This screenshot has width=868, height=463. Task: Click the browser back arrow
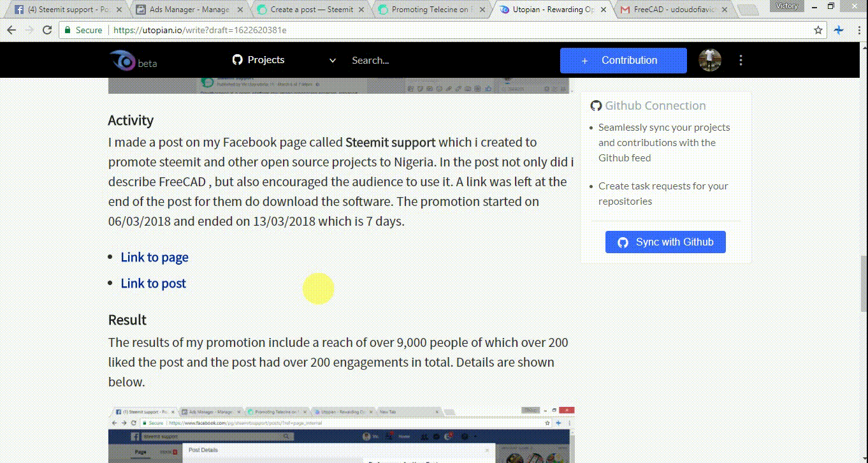pos(11,30)
